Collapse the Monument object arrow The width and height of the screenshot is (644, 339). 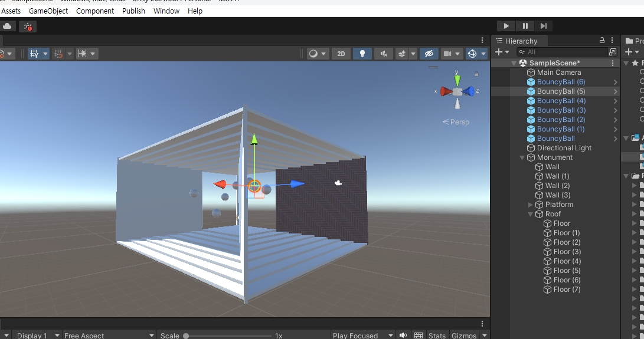pyautogui.click(x=522, y=157)
